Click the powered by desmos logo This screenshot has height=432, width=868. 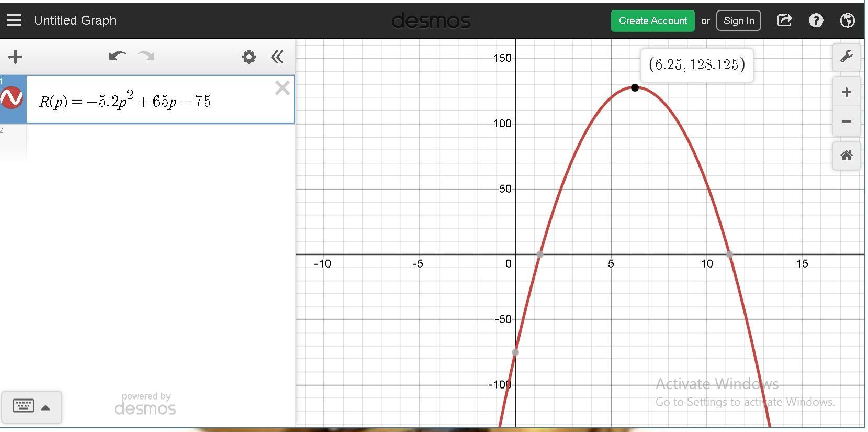(x=145, y=404)
